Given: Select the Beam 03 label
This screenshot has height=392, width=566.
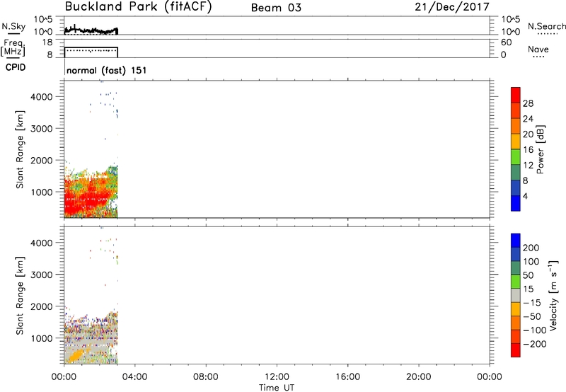Looking at the screenshot, I should 276,8.
